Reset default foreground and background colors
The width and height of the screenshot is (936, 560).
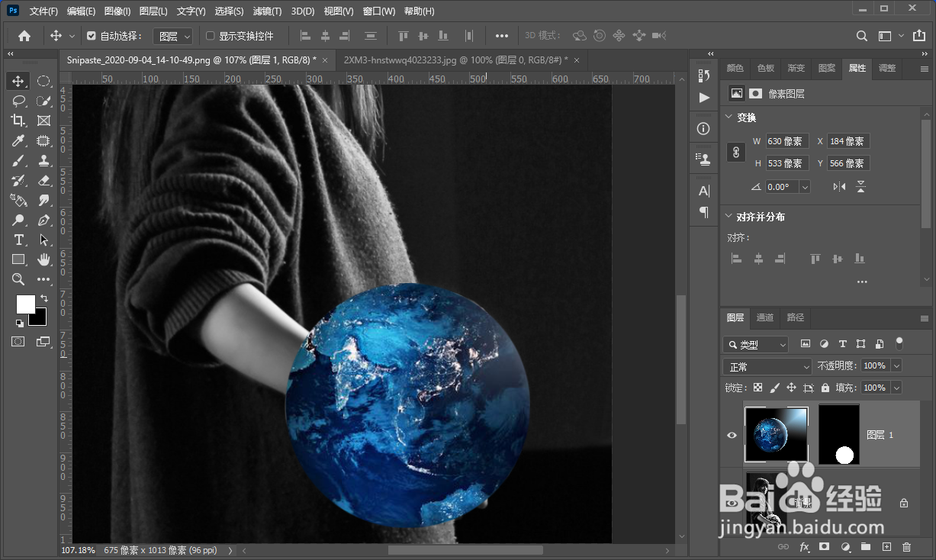[19, 323]
